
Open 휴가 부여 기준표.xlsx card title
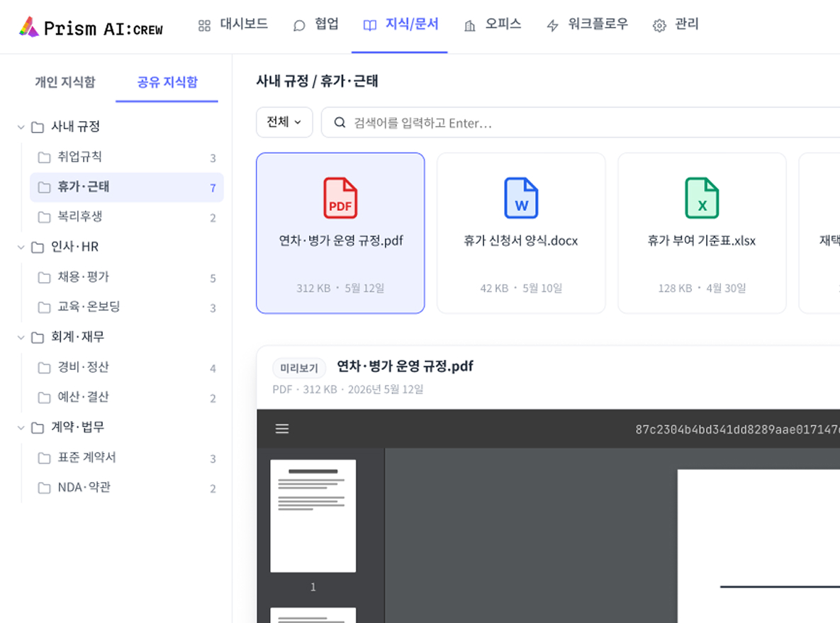702,240
